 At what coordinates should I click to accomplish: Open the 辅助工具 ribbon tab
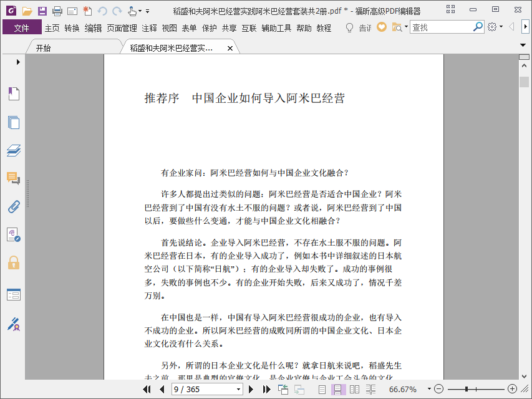pyautogui.click(x=276, y=28)
